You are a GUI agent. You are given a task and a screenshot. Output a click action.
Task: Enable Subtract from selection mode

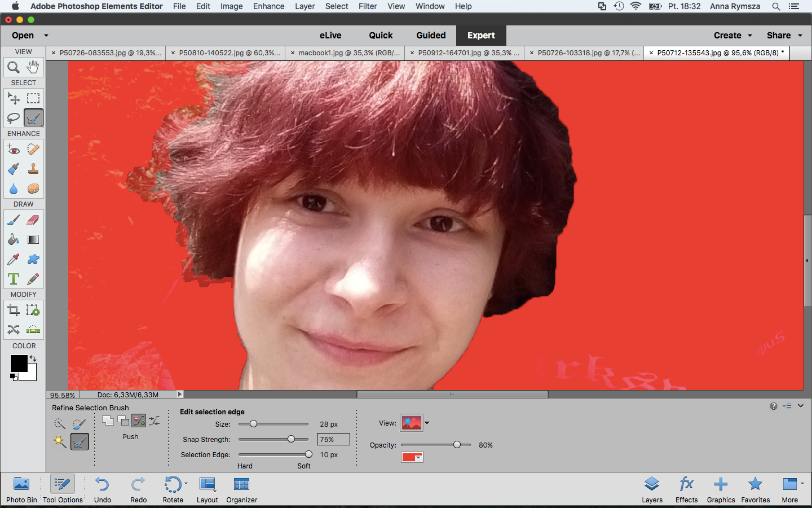(123, 421)
